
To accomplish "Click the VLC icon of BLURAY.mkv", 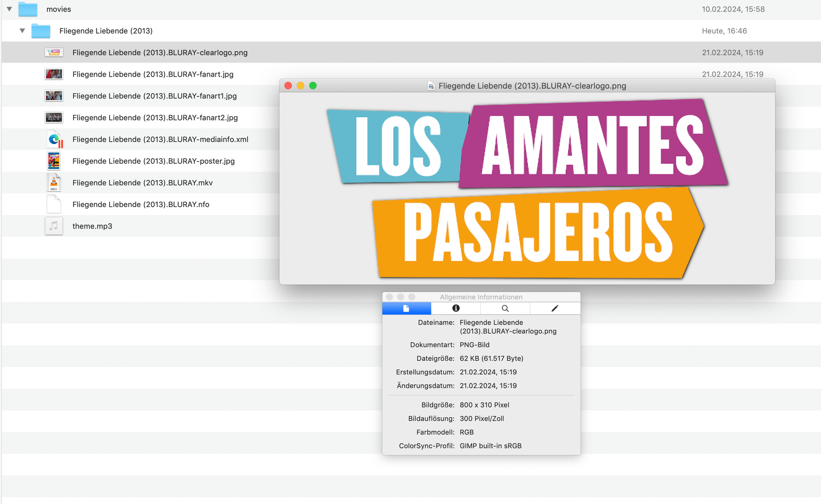I will point(54,183).
